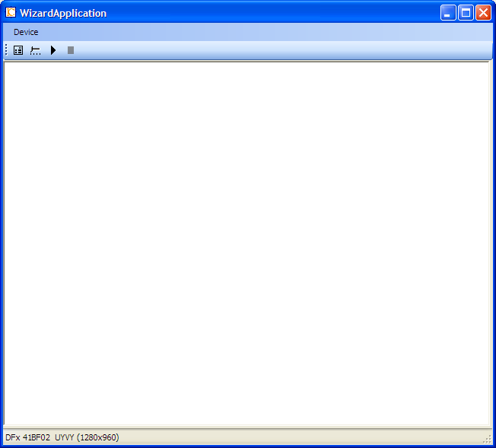Click the window resize grip corner
Image resolution: width=496 pixels, height=448 pixels.
point(488,439)
